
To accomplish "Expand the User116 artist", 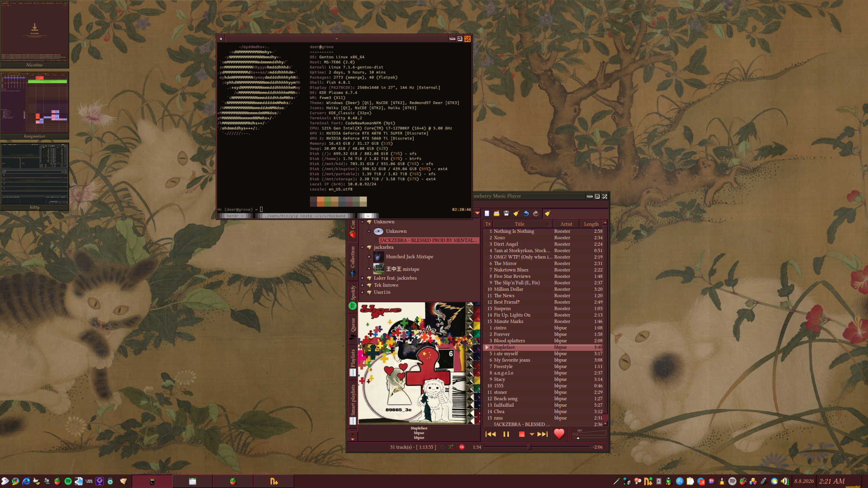I will point(363,292).
